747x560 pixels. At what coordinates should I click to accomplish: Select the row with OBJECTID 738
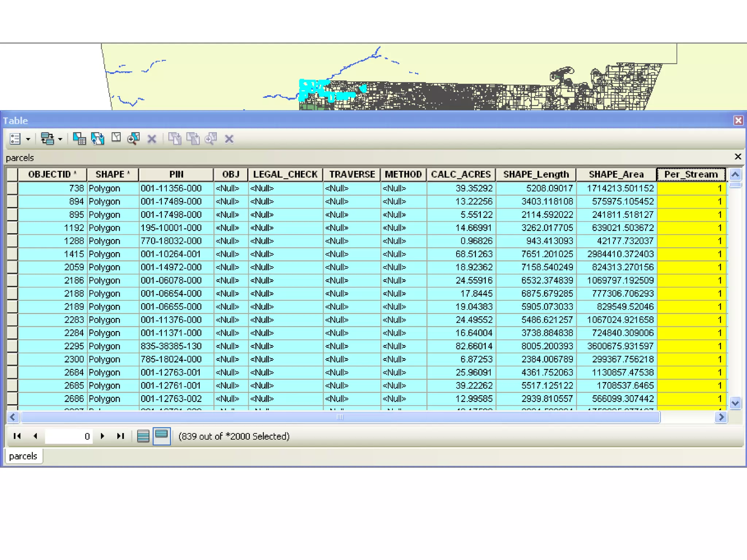click(12, 188)
